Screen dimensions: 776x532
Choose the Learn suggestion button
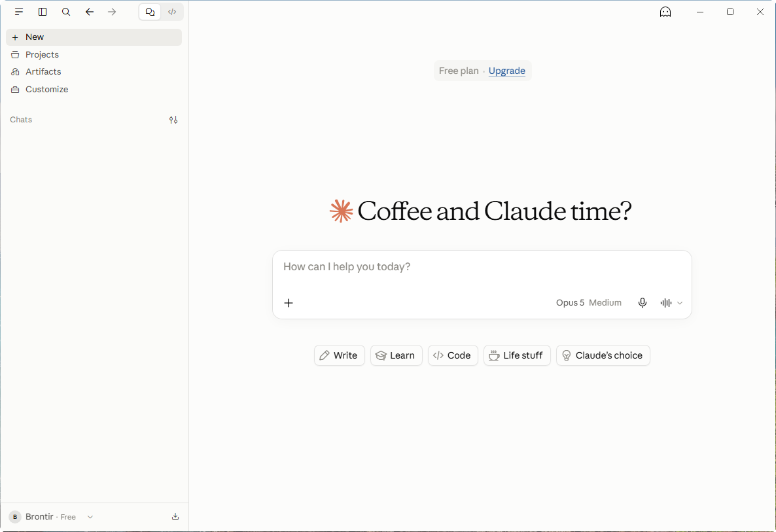click(x=396, y=355)
